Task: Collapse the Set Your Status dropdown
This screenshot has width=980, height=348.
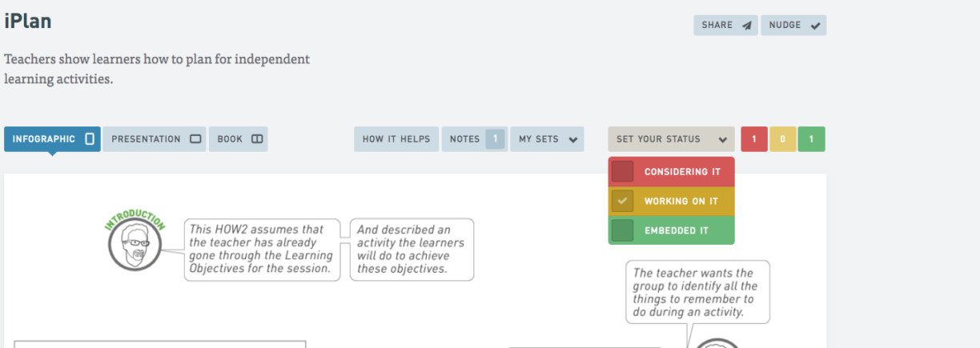Action: [671, 139]
